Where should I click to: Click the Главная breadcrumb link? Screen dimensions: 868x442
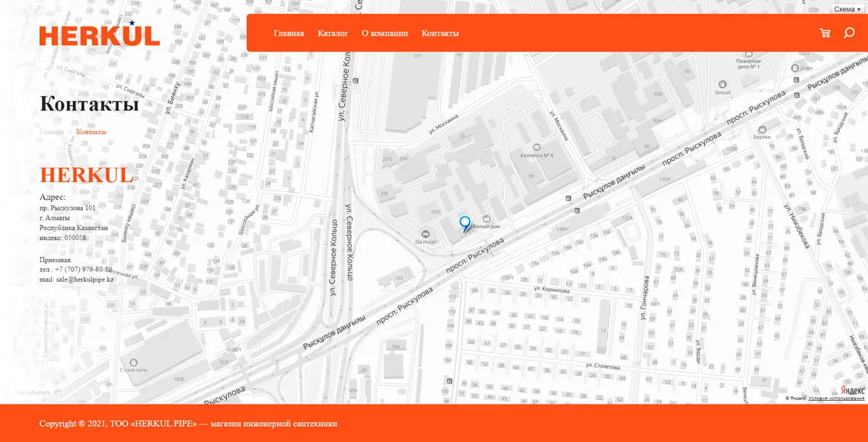pyautogui.click(x=52, y=132)
